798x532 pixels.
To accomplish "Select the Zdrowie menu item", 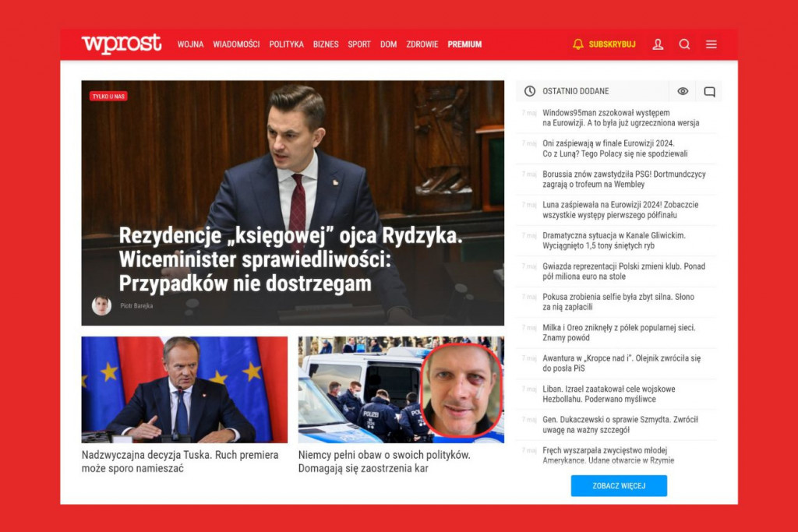I will pyautogui.click(x=422, y=44).
